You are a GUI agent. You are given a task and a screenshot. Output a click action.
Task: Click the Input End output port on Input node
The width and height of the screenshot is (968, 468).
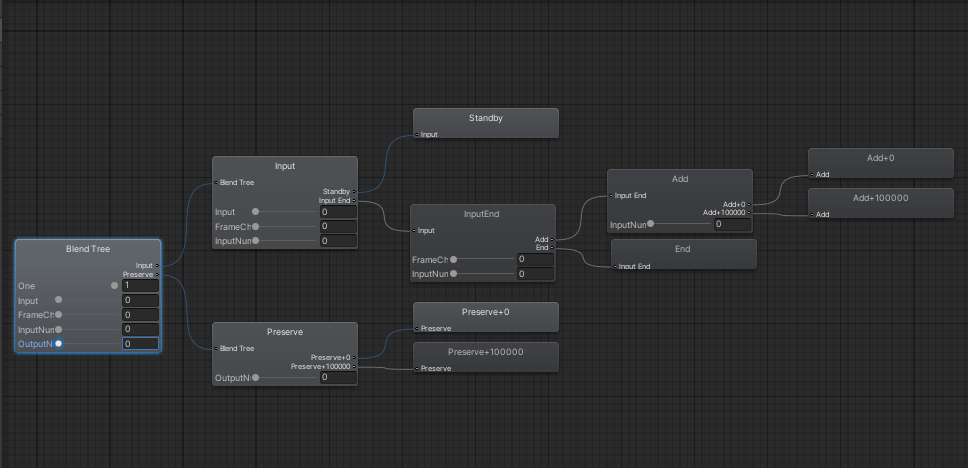tap(354, 201)
